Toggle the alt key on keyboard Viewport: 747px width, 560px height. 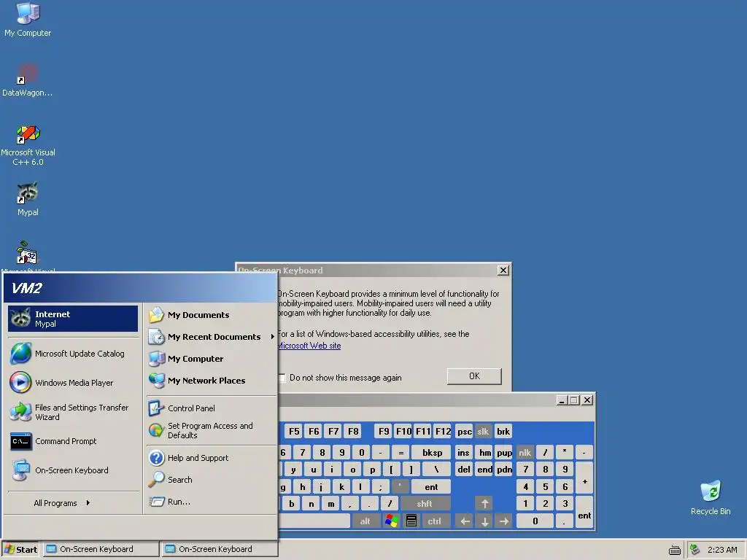pyautogui.click(x=365, y=521)
